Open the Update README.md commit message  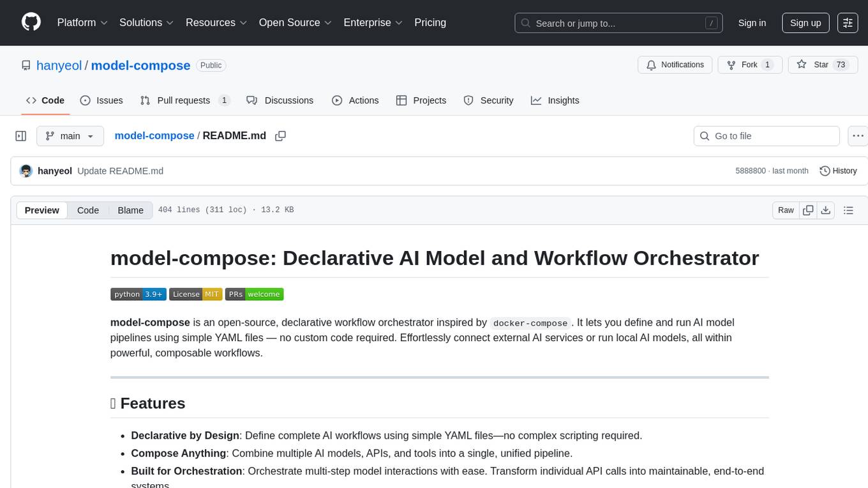tap(120, 171)
